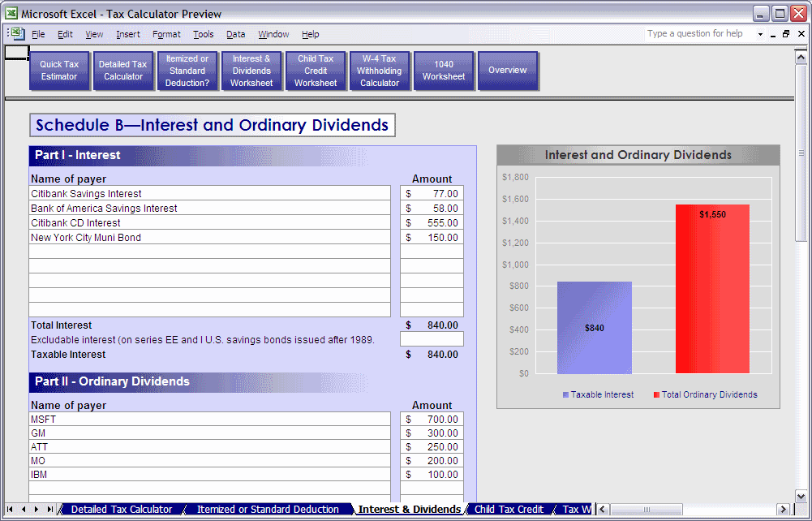
Task: Click the vertical scrollbar up arrow
Action: 801,57
